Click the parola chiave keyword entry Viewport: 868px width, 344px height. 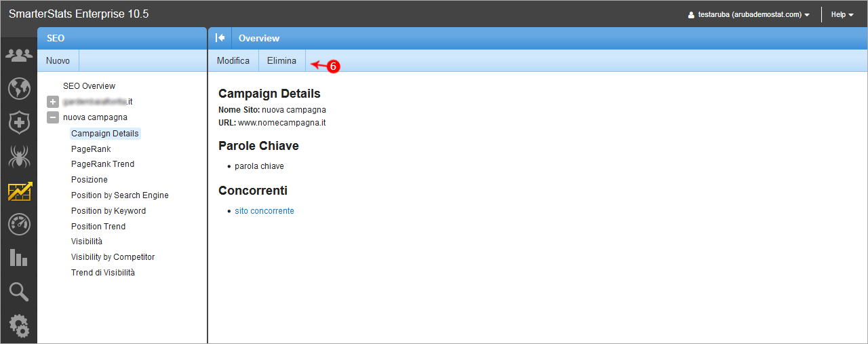[259, 166]
